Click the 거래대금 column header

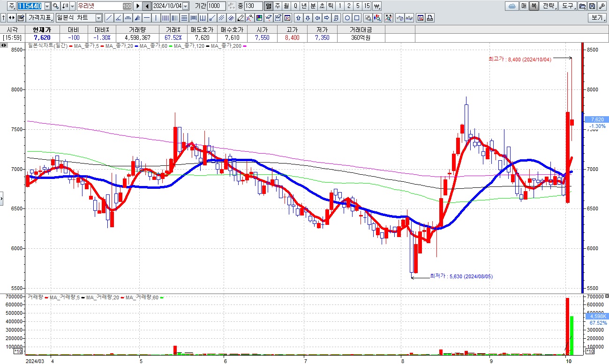[361, 30]
